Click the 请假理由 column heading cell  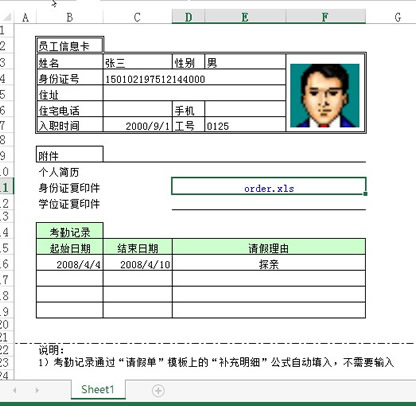[x=269, y=248]
